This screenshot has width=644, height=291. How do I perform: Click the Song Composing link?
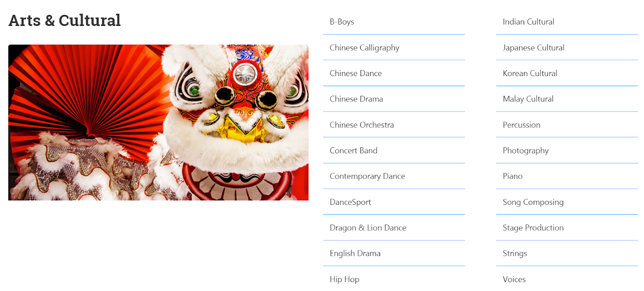[533, 202]
